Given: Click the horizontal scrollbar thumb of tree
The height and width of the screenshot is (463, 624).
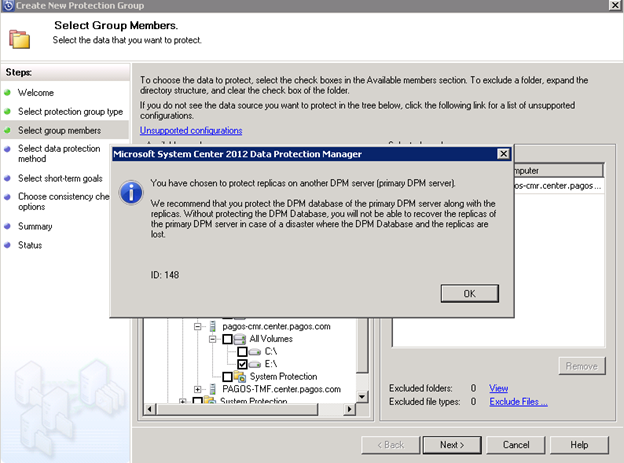Looking at the screenshot, I should pos(237,409).
